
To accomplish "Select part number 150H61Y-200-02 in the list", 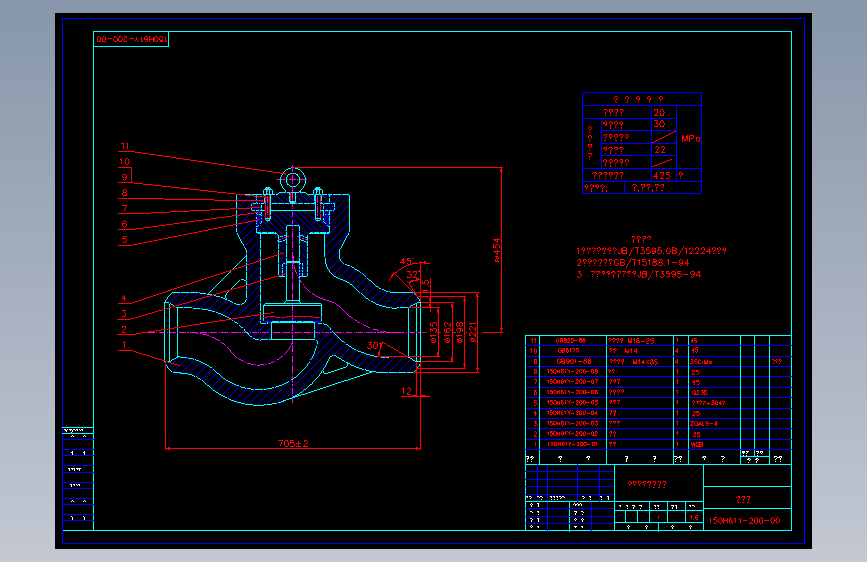I will pos(572,434).
